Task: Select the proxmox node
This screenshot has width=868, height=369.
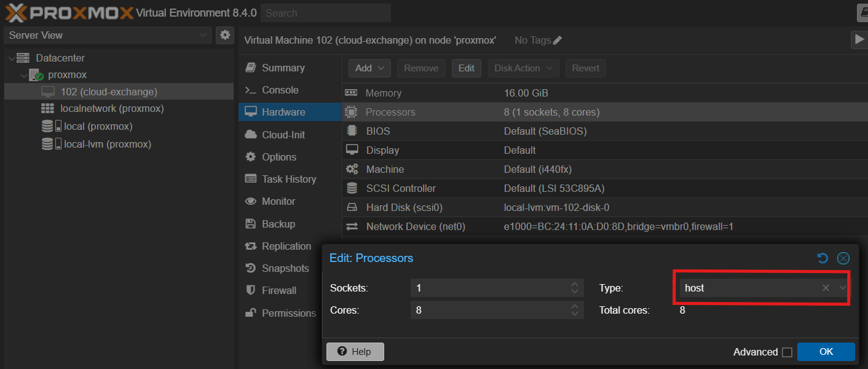Action: coord(67,75)
